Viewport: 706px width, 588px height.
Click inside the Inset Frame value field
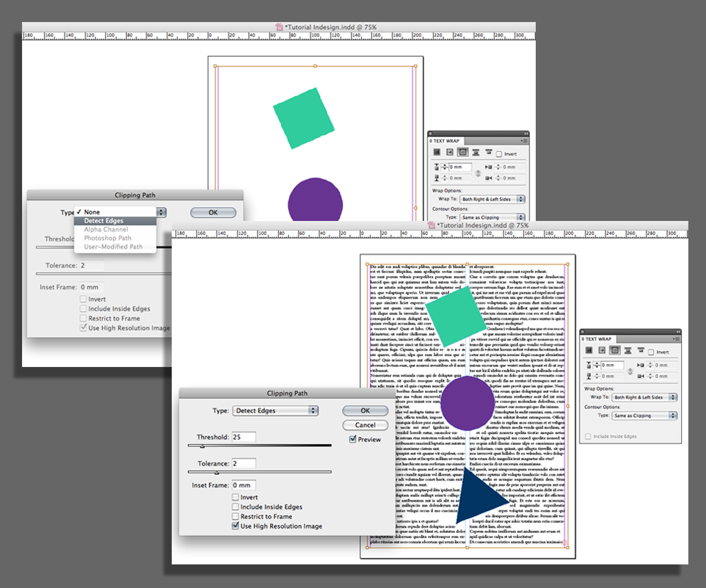point(244,484)
